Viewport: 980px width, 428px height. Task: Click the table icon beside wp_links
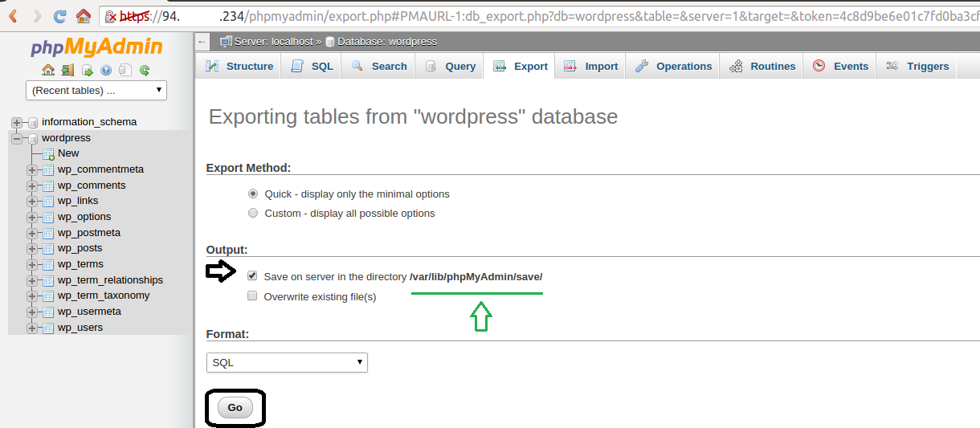pyautogui.click(x=48, y=201)
